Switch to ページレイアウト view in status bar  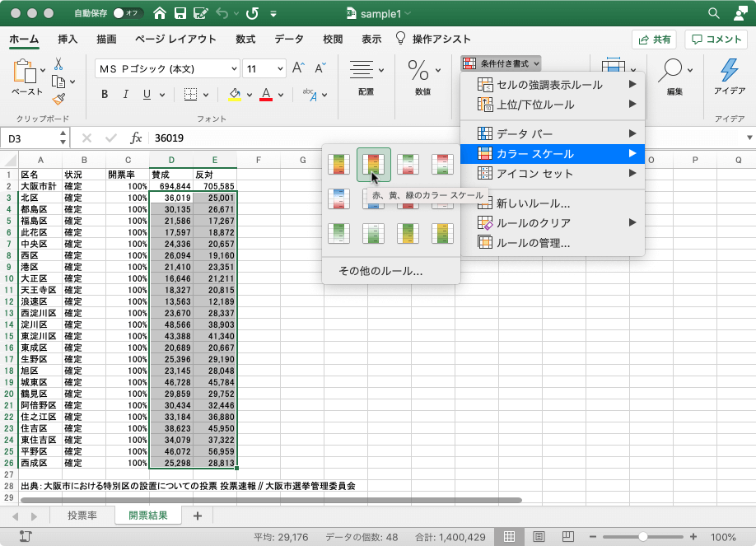(539, 537)
